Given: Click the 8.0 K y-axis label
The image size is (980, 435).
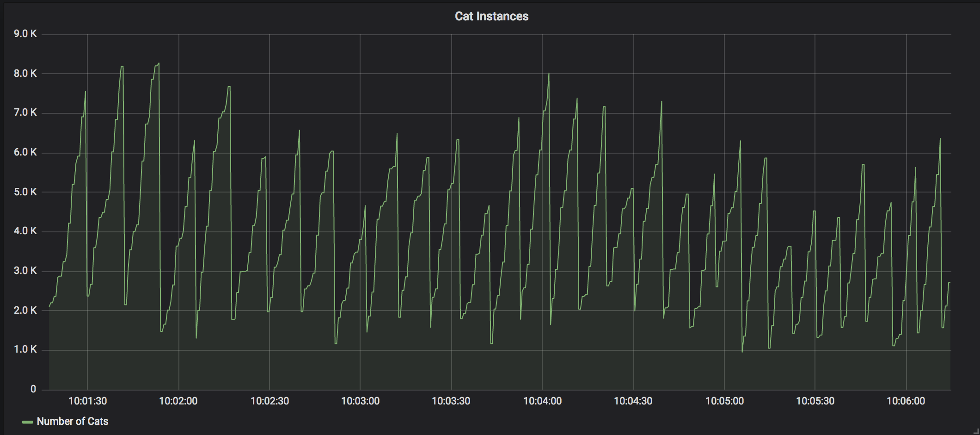Looking at the screenshot, I should pos(25,74).
